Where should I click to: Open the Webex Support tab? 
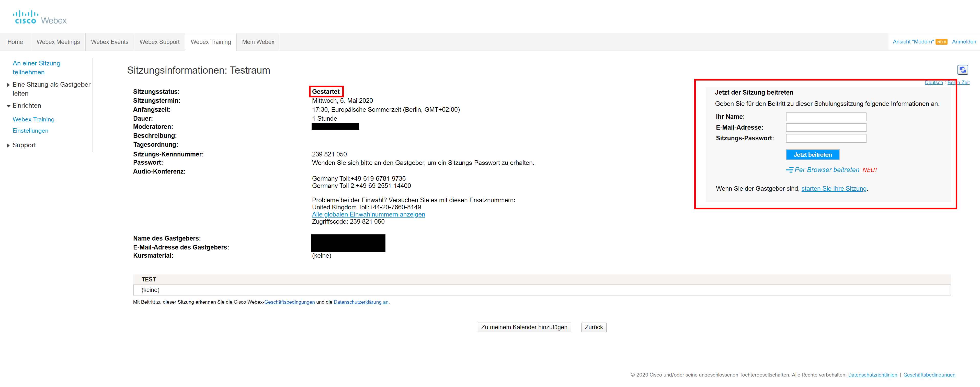159,42
